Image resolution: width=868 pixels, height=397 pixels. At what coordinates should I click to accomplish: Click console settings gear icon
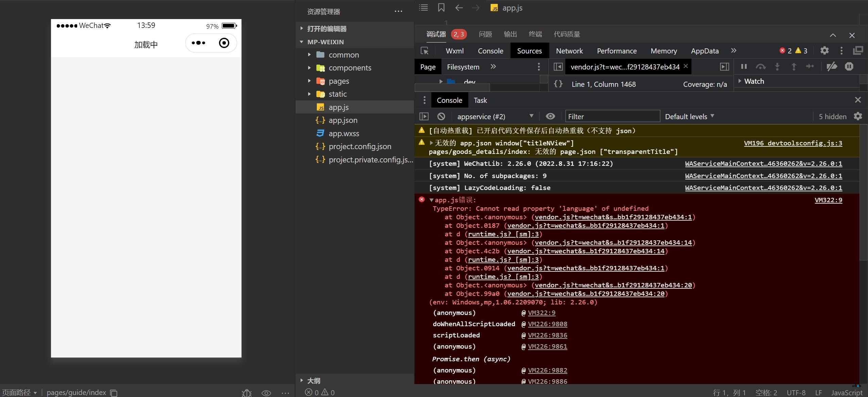point(858,116)
